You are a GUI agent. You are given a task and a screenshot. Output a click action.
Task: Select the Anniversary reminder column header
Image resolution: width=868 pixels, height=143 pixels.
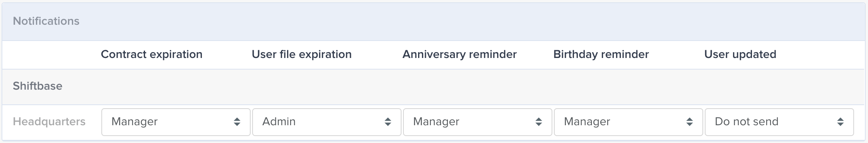coord(460,54)
